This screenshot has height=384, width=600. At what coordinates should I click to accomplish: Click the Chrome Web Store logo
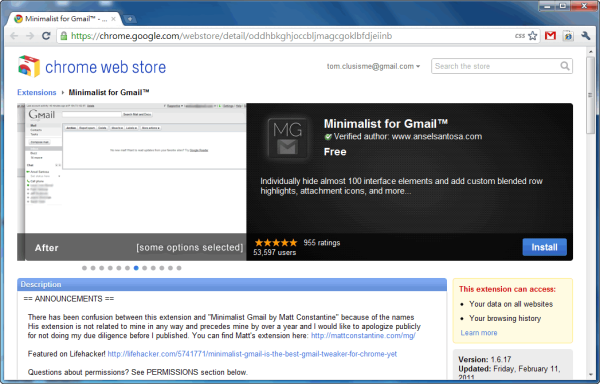point(29,66)
